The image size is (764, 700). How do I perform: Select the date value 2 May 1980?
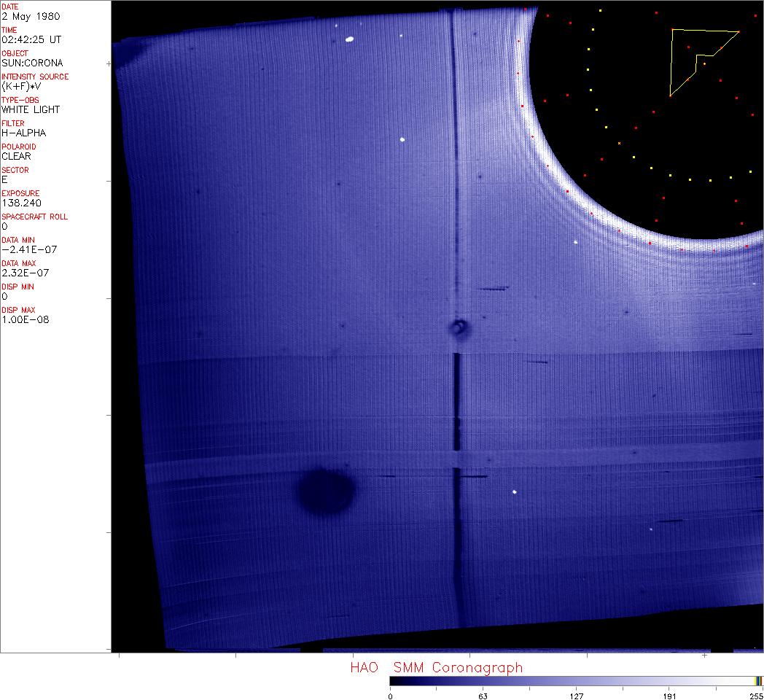(x=31, y=16)
